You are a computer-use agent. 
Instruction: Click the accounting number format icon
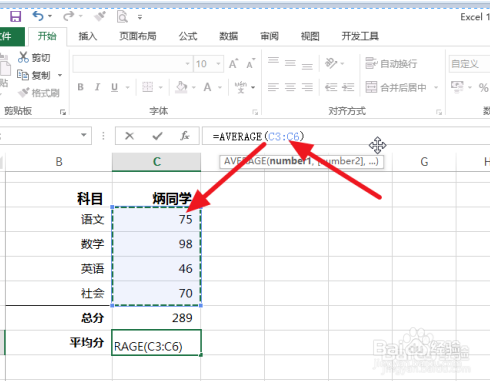[457, 87]
